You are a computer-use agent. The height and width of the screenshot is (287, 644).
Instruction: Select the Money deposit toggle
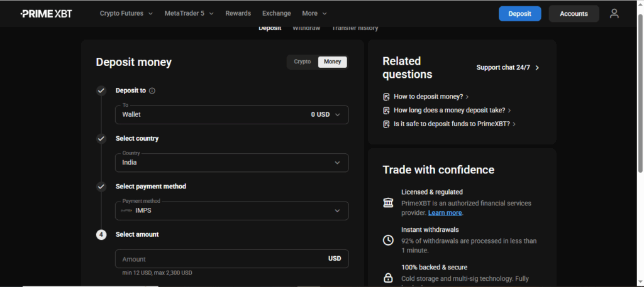[x=332, y=62]
